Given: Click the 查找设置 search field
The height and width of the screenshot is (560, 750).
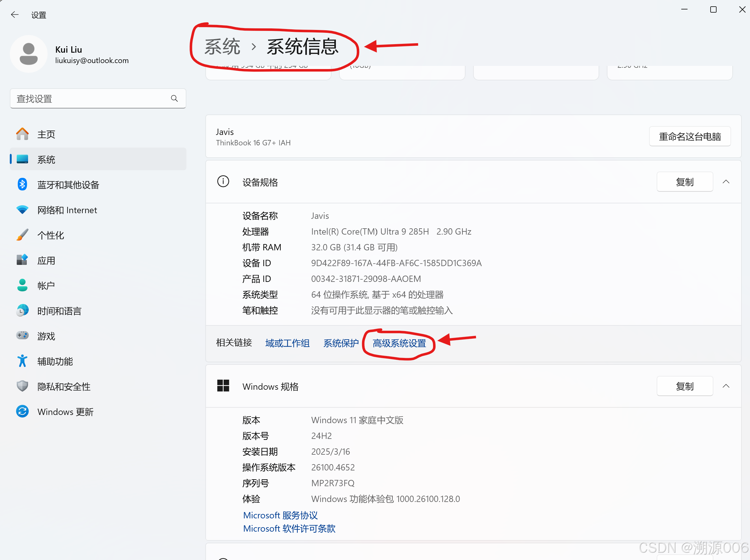Looking at the screenshot, I should click(98, 98).
